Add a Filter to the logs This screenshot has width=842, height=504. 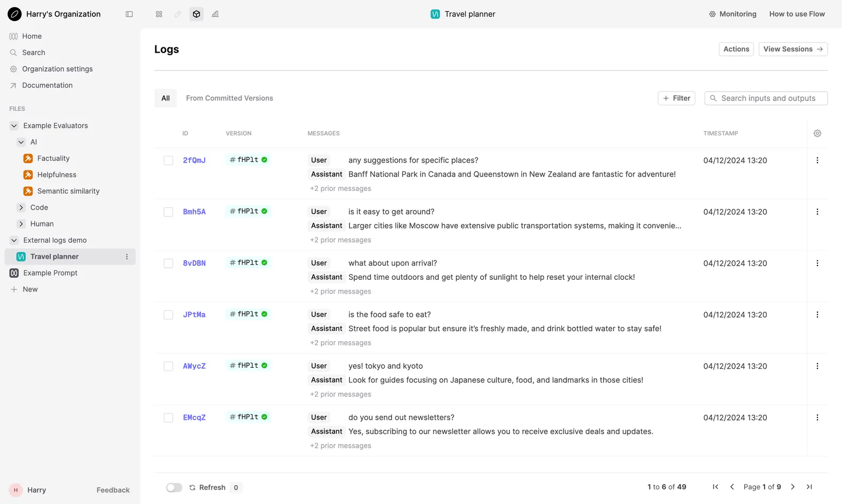[676, 98]
